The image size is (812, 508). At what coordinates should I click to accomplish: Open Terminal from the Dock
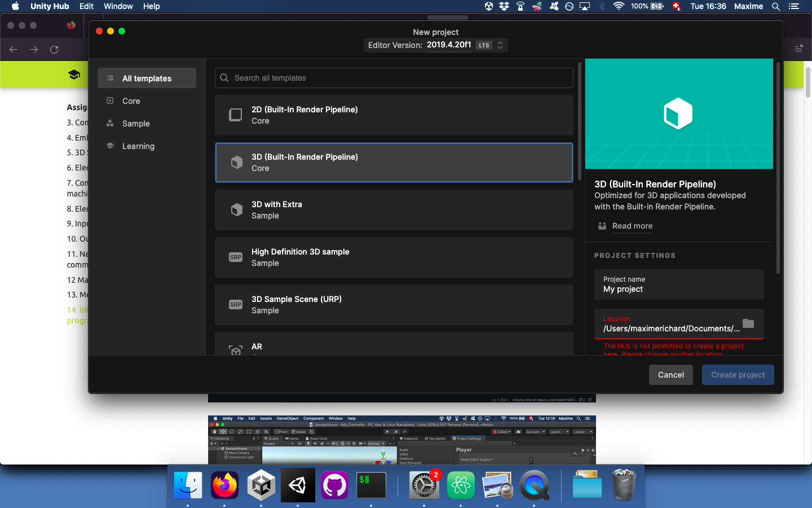click(x=371, y=484)
